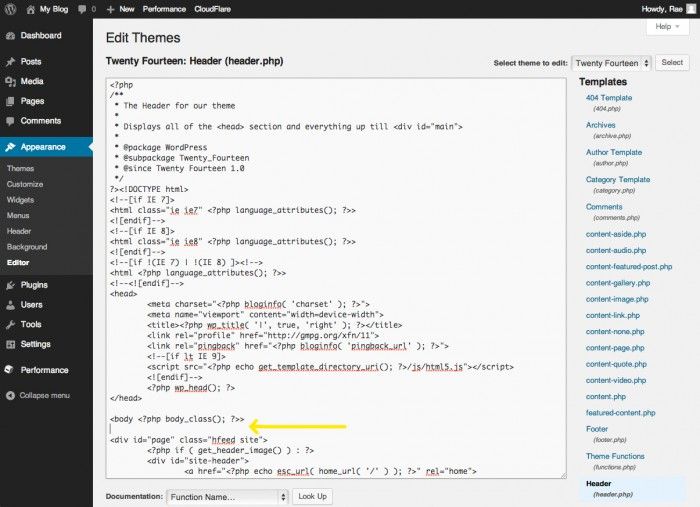Open Theme Functions template
The height and width of the screenshot is (507, 700).
pyautogui.click(x=615, y=456)
